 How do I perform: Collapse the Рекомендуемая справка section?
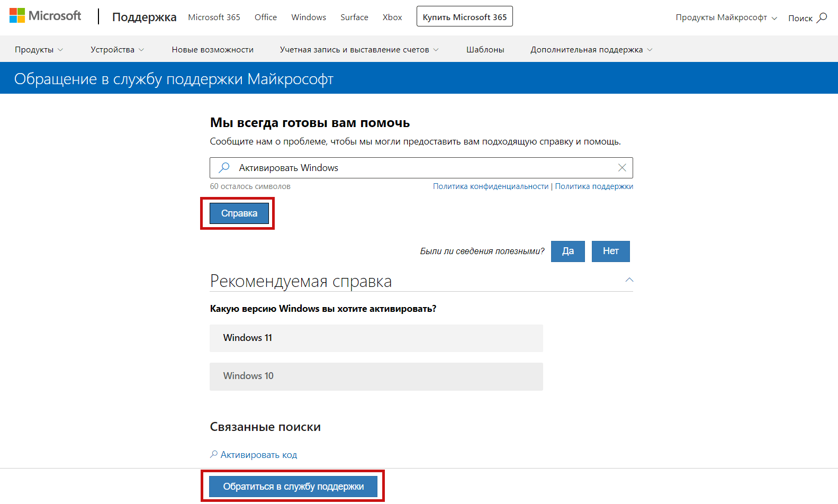tap(629, 280)
